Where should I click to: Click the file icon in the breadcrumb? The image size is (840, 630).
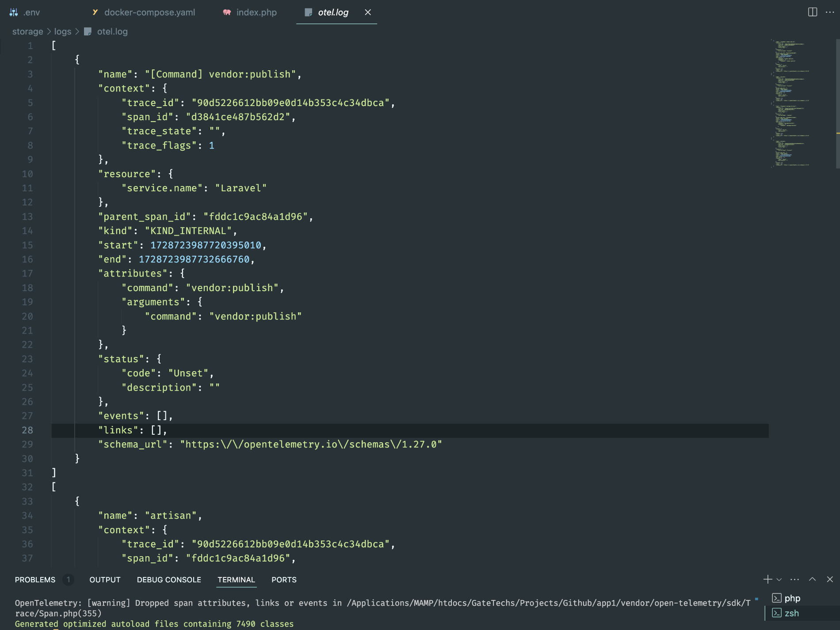[88, 31]
